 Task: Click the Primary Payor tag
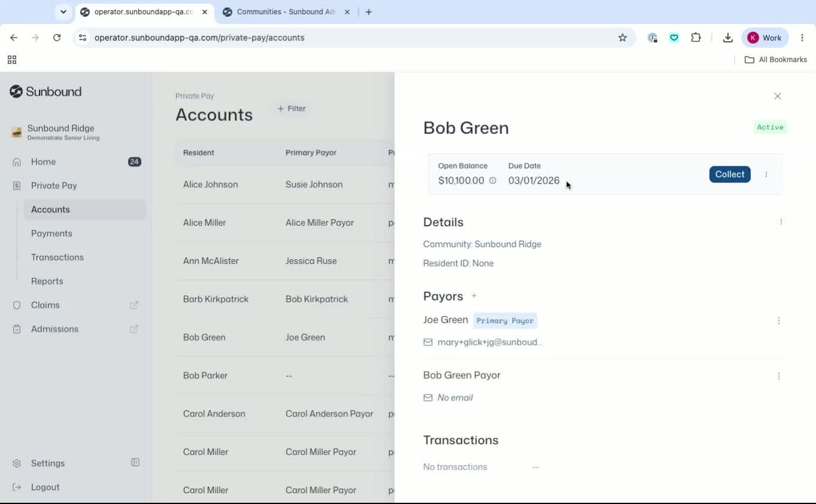pyautogui.click(x=505, y=321)
